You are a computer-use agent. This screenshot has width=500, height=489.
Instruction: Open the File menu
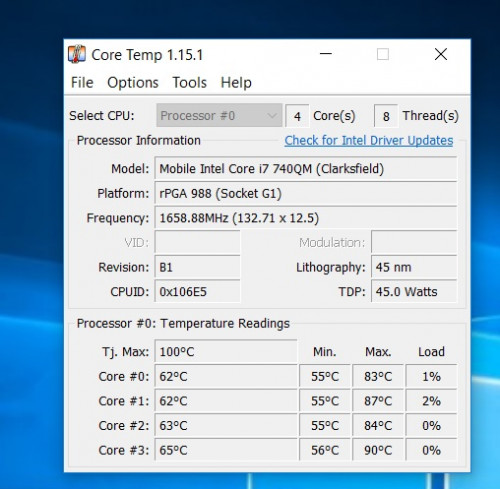pyautogui.click(x=82, y=82)
